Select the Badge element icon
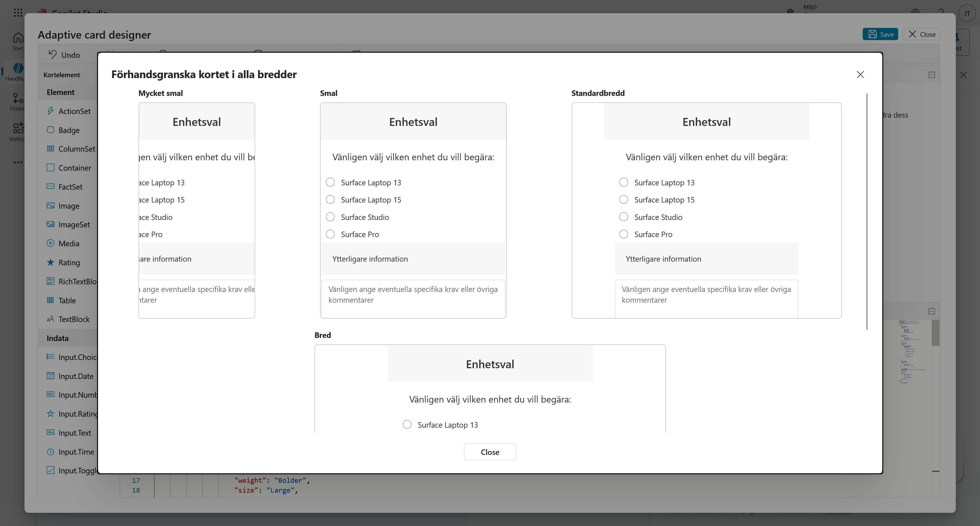The width and height of the screenshot is (980, 526). (50, 130)
